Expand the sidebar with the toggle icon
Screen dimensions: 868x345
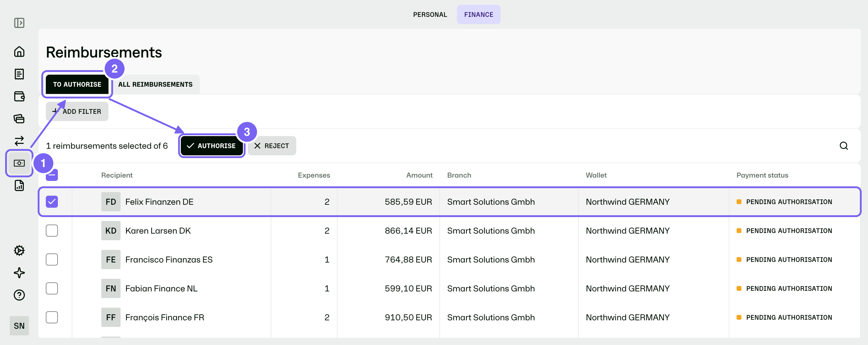(x=19, y=23)
